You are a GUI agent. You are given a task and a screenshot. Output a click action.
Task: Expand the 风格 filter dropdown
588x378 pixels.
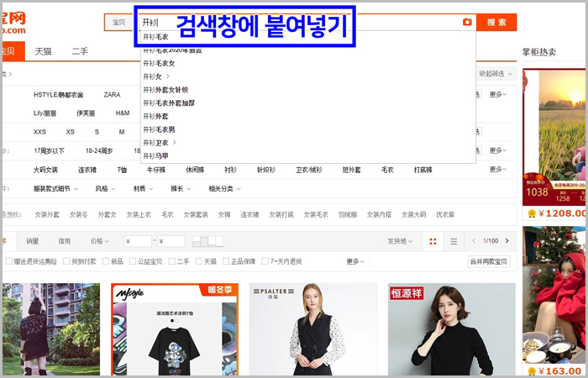pyautogui.click(x=105, y=189)
